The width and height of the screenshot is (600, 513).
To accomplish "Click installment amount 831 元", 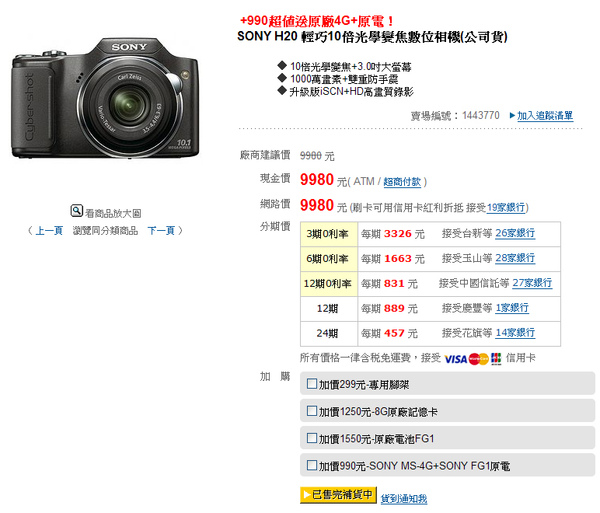I will (401, 284).
